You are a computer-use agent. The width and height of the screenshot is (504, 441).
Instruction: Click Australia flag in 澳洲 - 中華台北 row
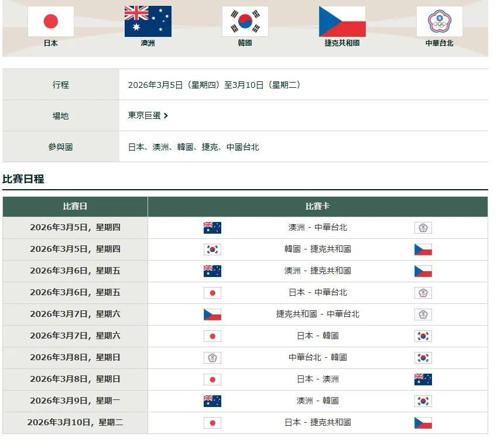point(212,228)
